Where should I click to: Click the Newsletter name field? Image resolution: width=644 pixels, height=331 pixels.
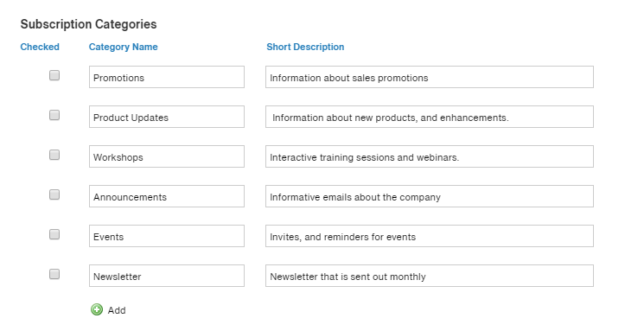167,276
